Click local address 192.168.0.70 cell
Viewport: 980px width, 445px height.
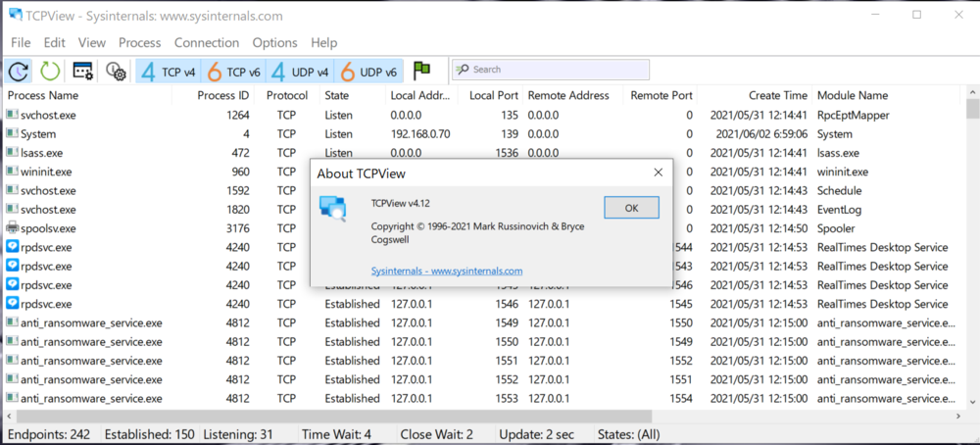420,133
